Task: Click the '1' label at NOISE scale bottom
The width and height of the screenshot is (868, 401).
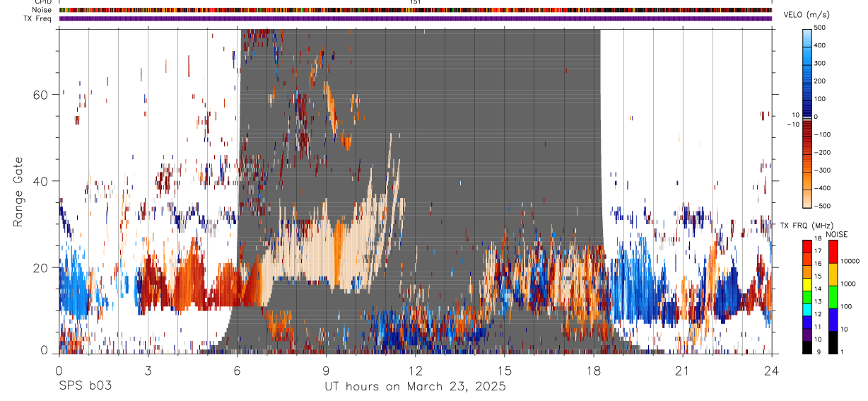Action: coord(843,352)
